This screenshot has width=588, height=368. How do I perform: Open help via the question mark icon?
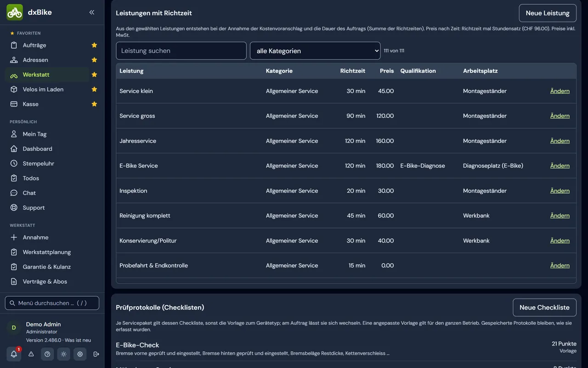(47, 354)
